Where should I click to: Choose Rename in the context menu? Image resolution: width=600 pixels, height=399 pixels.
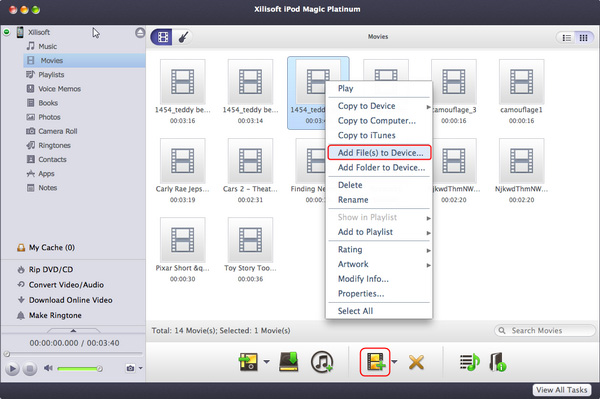coord(379,200)
